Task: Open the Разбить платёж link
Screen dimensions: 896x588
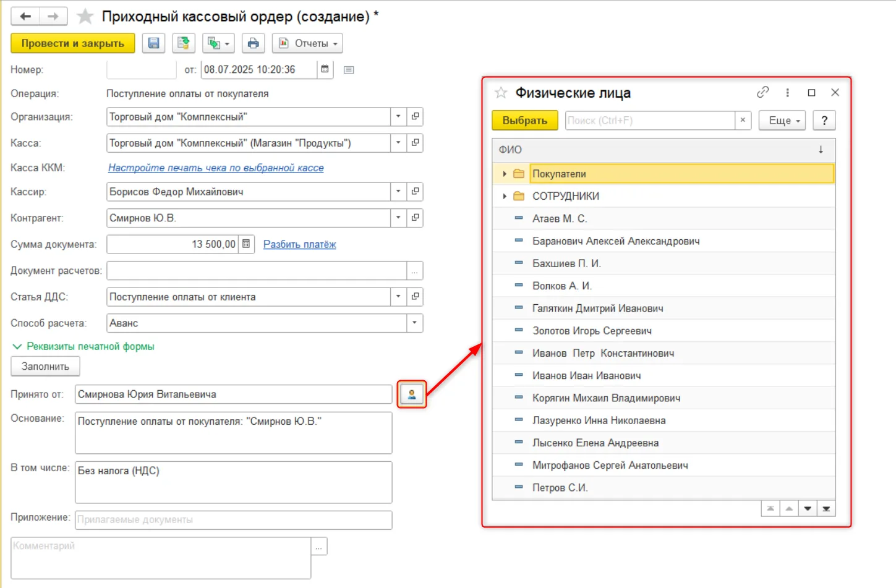Action: point(300,244)
